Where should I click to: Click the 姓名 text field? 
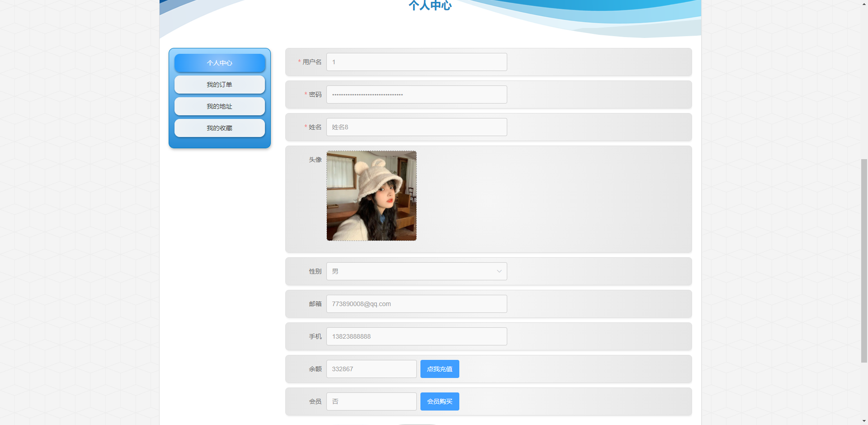[417, 127]
